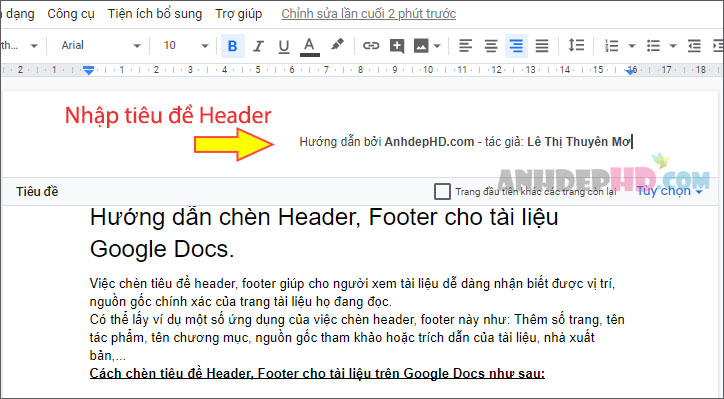The height and width of the screenshot is (399, 724).
Task: Open last edit history link
Action: click(x=368, y=14)
